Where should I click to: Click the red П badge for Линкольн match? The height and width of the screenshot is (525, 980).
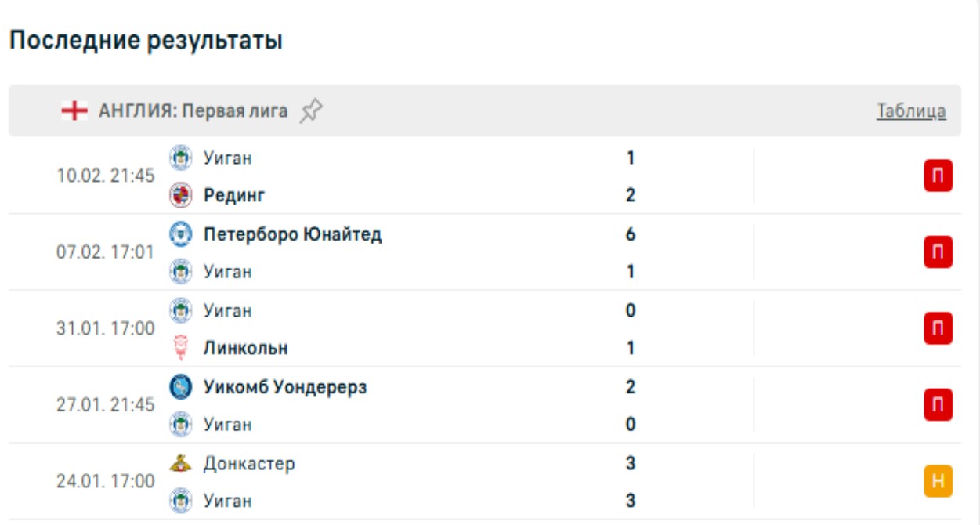pos(938,328)
